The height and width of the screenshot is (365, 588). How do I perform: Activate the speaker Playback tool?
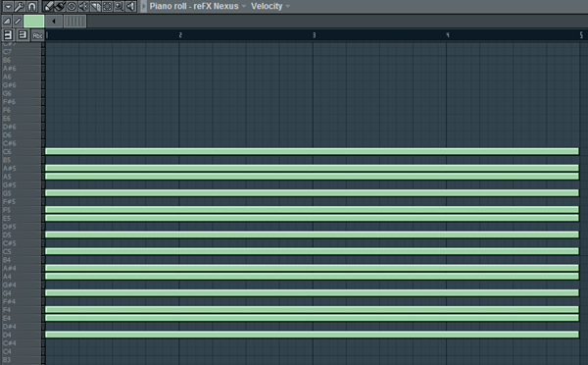tap(131, 7)
